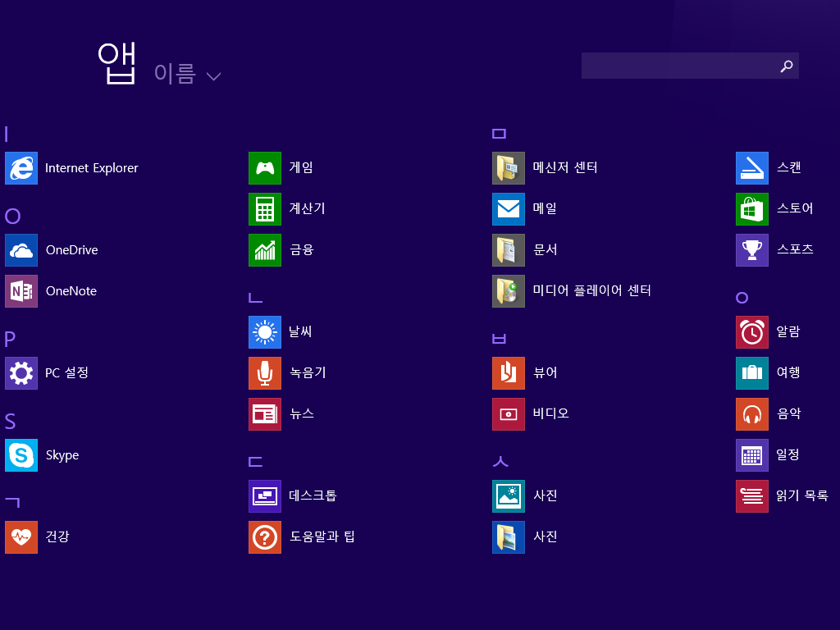Click the magnifier search button
Screen dimensions: 840x630
point(787,66)
